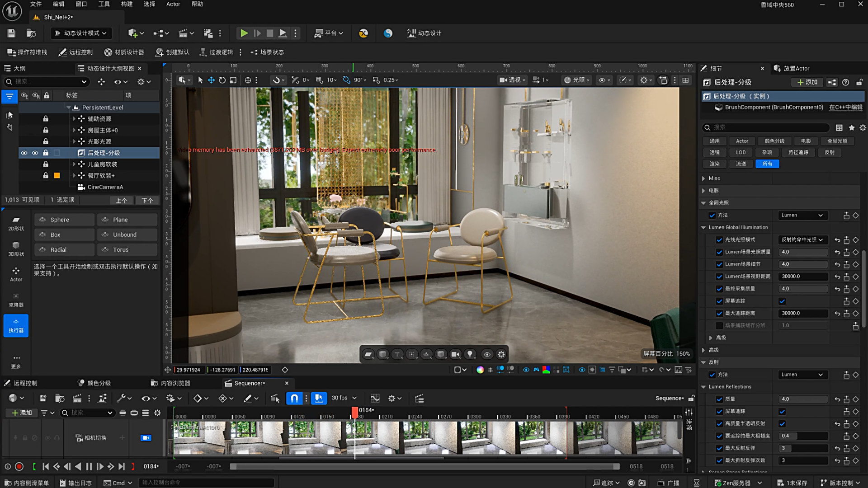This screenshot has height=488, width=868.
Task: Open the 构建 menu
Action: point(127,4)
